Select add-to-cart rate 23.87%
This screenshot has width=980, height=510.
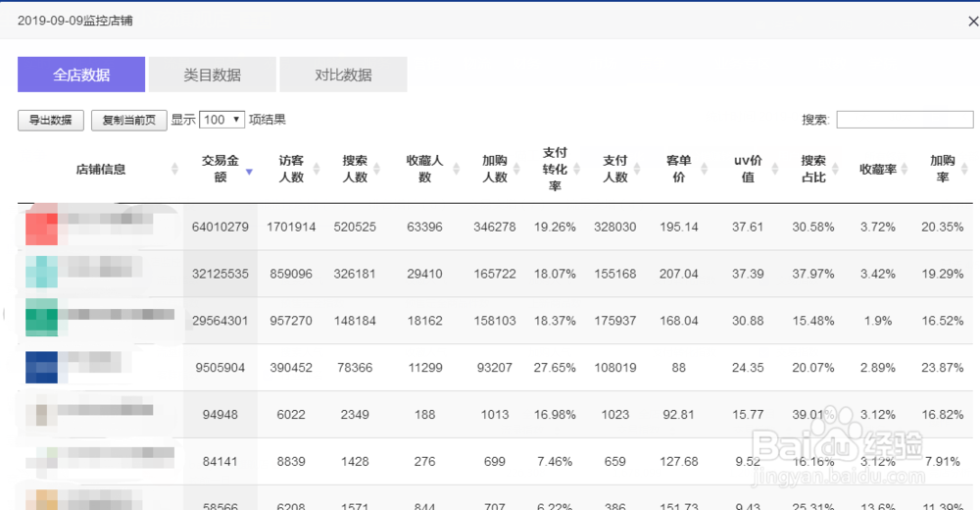[943, 368]
